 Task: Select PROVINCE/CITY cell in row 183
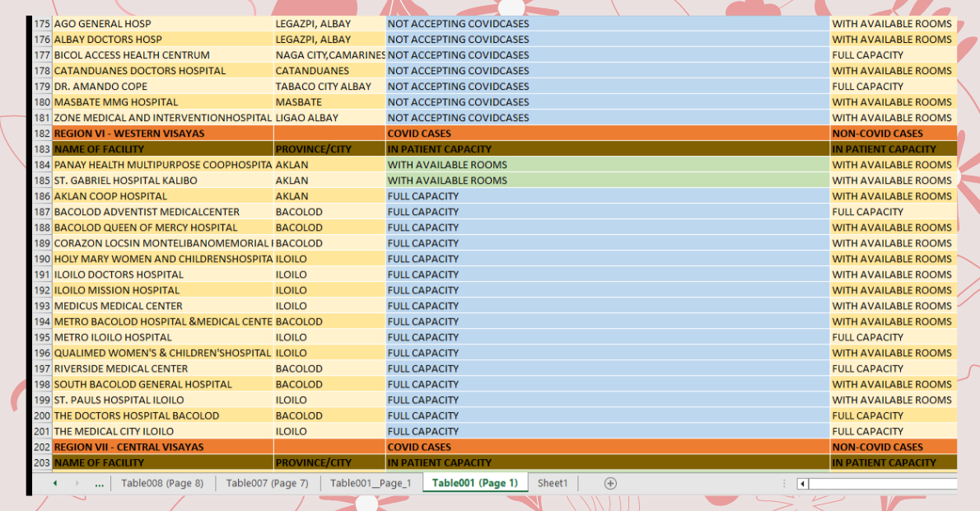(329, 149)
